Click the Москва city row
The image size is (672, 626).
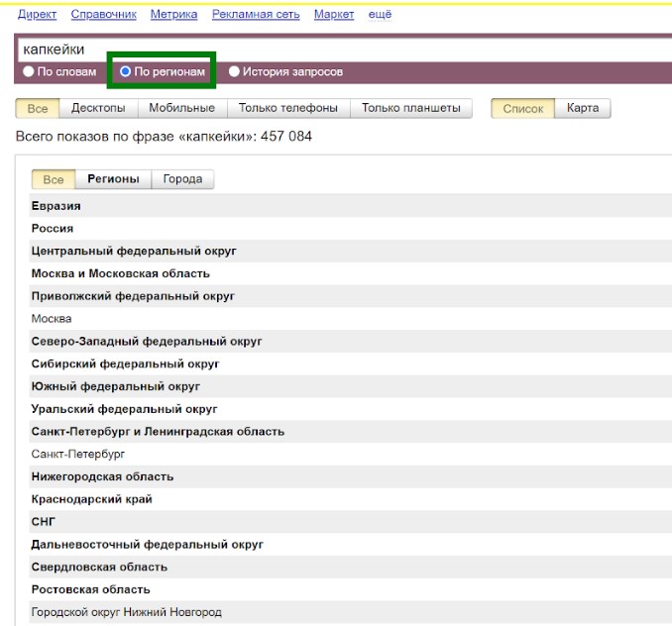[351, 319]
